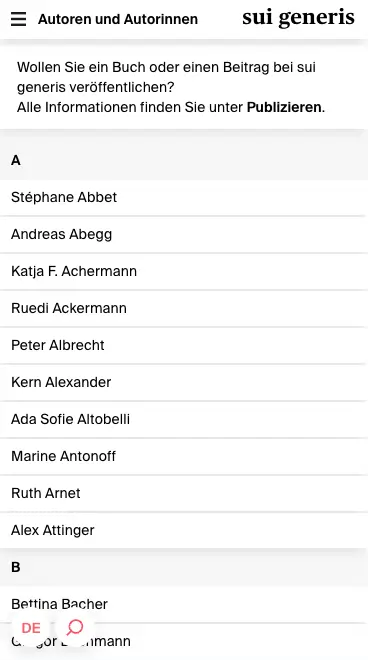Select Peter Albrecht entry

184,346
